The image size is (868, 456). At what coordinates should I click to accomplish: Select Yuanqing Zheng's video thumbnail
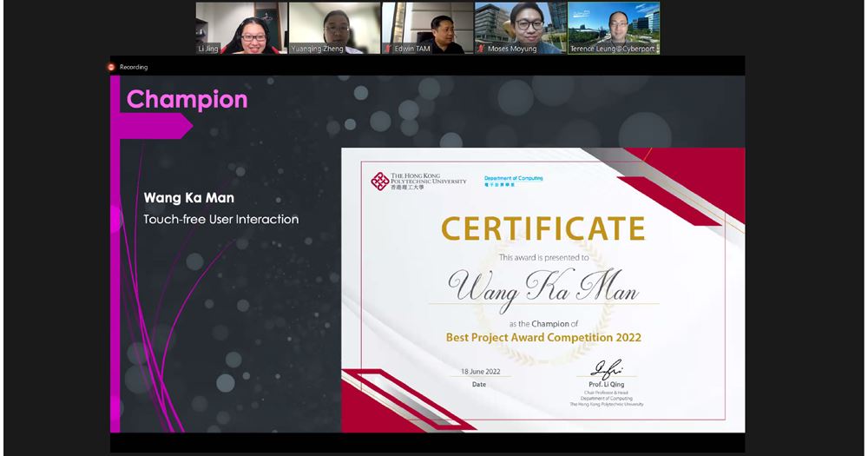pos(334,28)
